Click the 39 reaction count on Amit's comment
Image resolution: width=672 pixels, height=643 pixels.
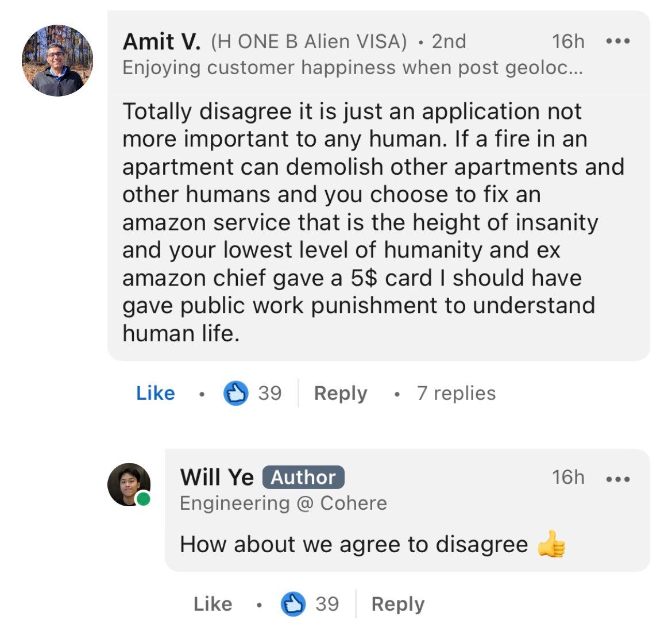(x=270, y=393)
